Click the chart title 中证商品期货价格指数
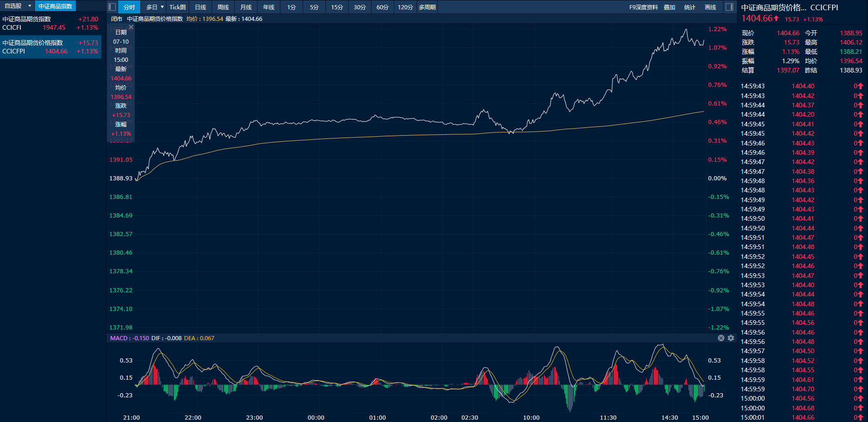Image resolution: width=868 pixels, height=422 pixels. click(x=155, y=19)
